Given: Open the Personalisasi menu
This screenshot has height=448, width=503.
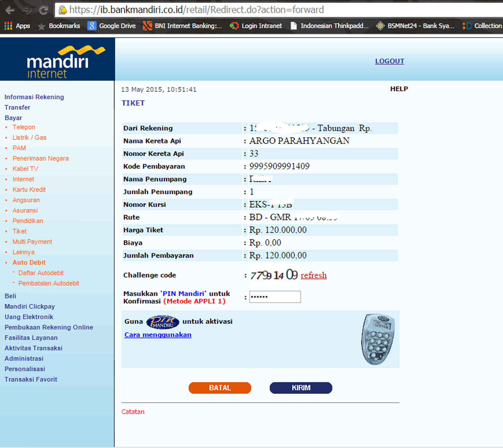Looking at the screenshot, I should coord(25,369).
